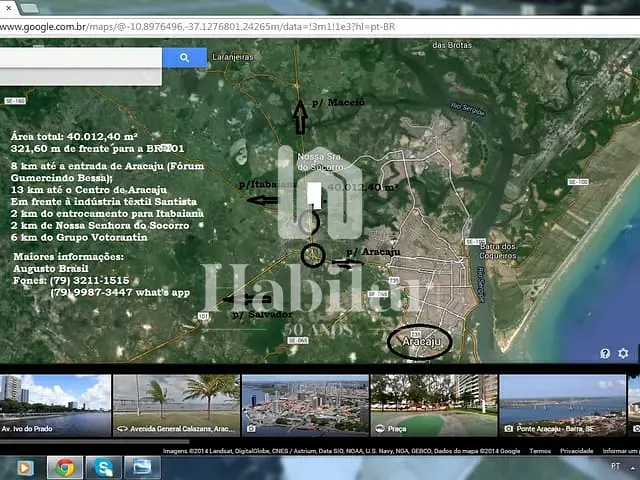
Task: Click the PT language indicator in tray
Action: (616, 466)
